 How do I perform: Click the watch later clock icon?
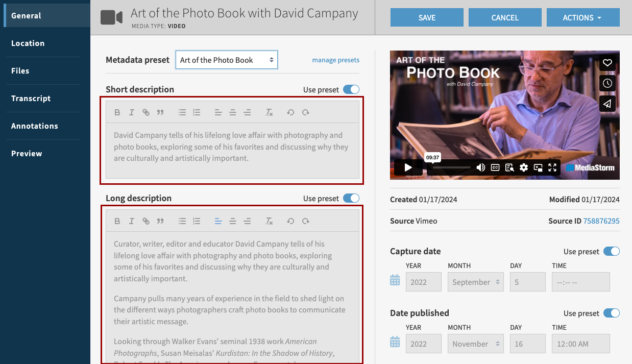click(x=607, y=83)
